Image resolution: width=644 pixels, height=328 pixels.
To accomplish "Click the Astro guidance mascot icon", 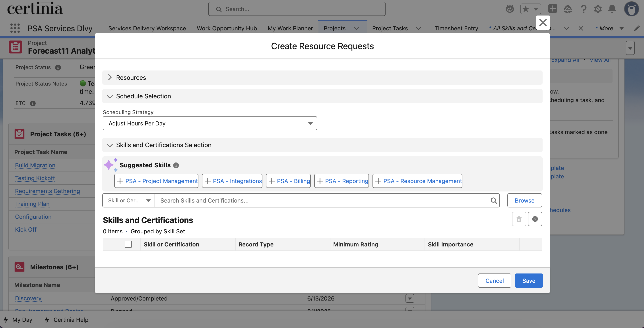I will click(510, 9).
